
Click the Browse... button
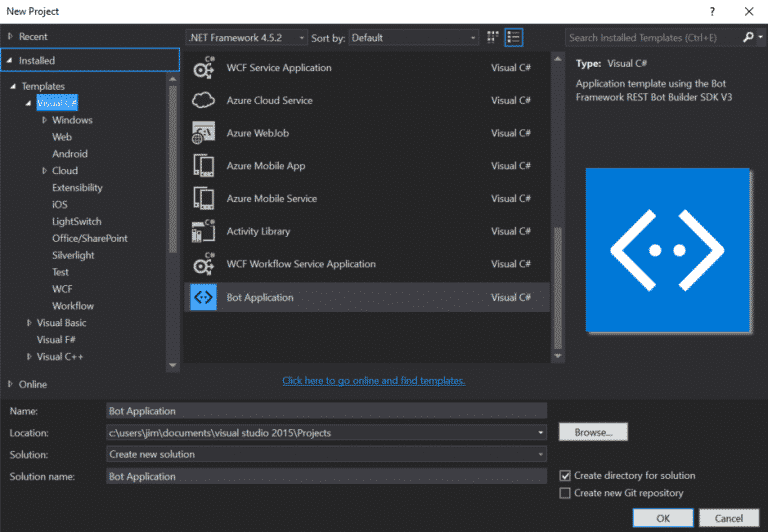pyautogui.click(x=593, y=432)
